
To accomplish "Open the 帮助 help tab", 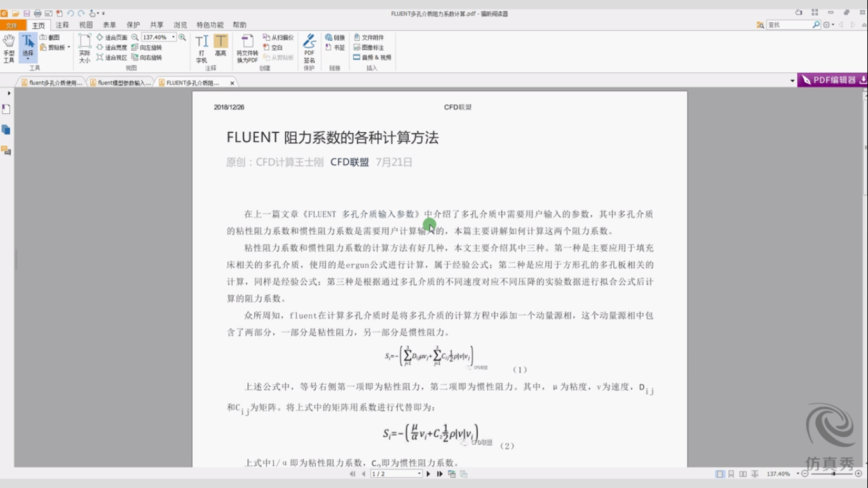I will point(240,25).
